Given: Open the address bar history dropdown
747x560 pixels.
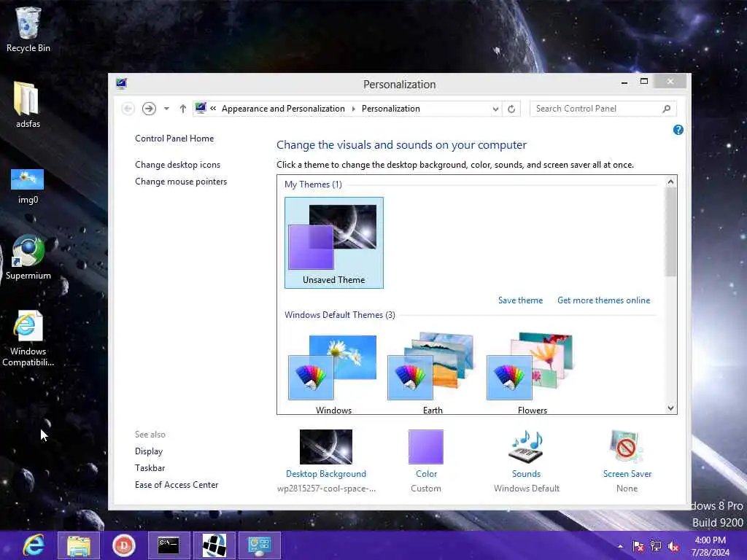Looking at the screenshot, I should click(495, 109).
